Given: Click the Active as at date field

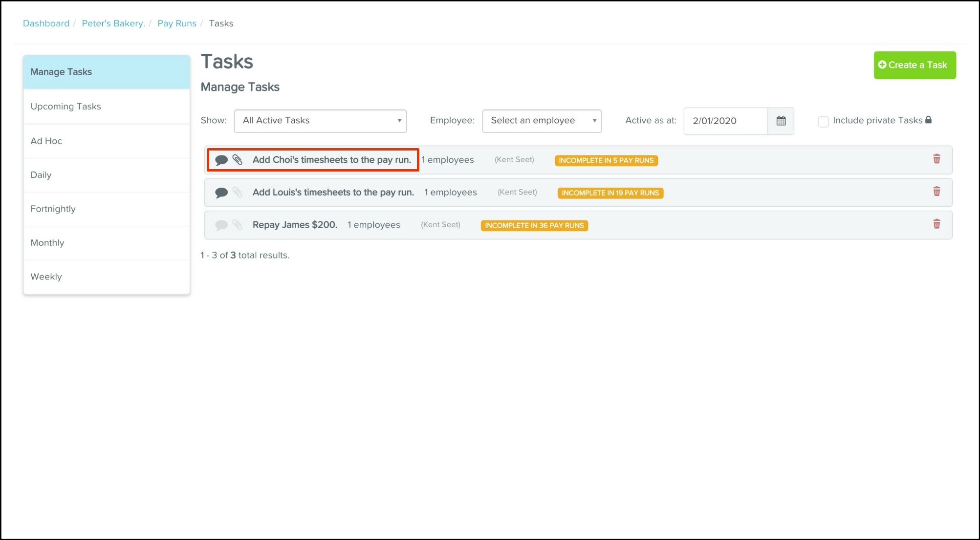Looking at the screenshot, I should pos(725,121).
